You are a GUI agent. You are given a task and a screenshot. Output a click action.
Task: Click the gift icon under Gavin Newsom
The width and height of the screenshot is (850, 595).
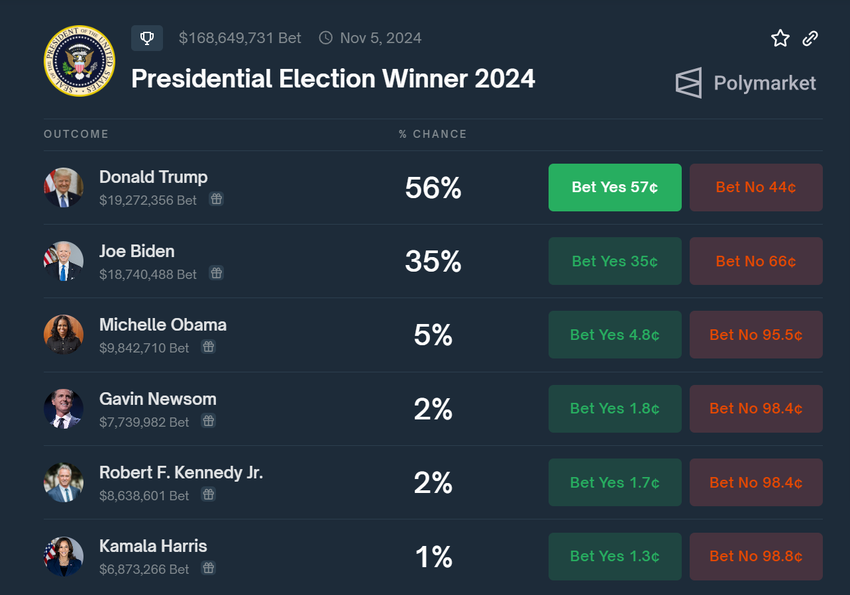point(208,422)
